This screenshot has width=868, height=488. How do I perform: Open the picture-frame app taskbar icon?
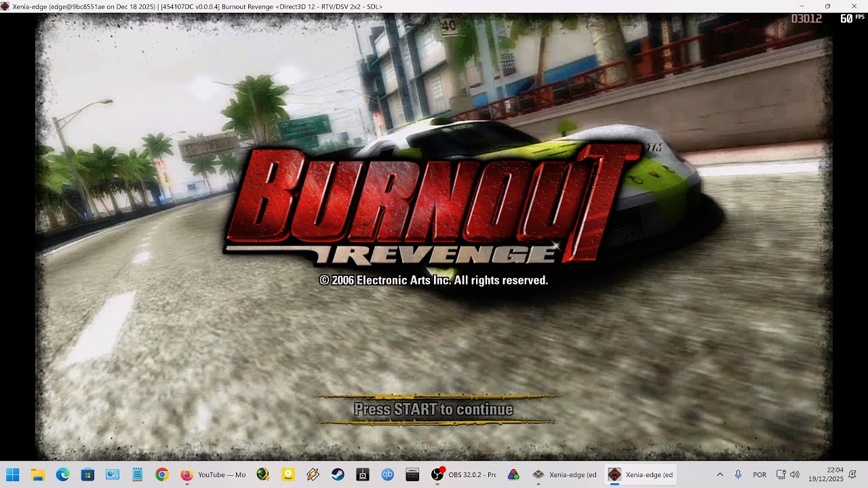[x=113, y=474]
